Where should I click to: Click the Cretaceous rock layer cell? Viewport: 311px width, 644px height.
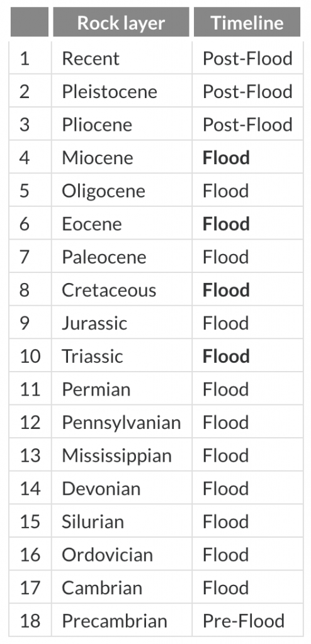(122, 289)
